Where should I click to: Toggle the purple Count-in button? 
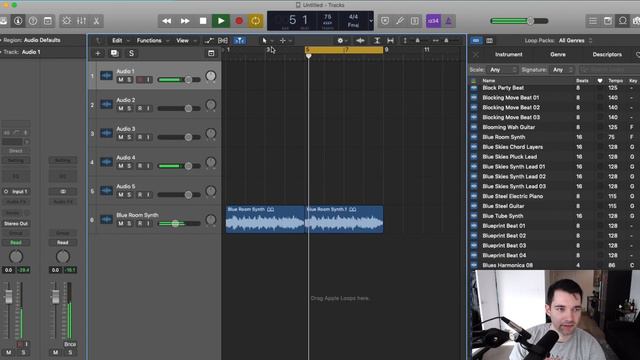coord(433,21)
